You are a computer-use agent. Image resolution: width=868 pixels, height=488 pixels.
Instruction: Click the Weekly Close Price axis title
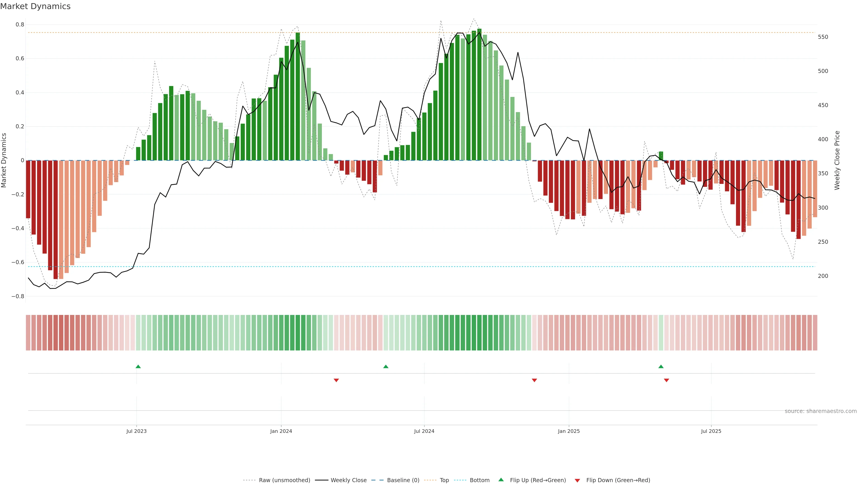pyautogui.click(x=837, y=160)
